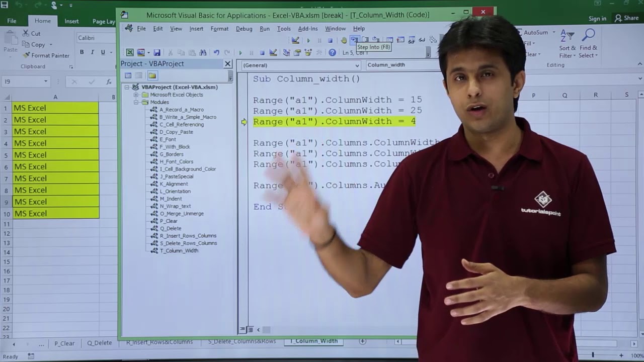Viewport: 644px width, 362px height.
Task: Open the Clipboard group dialog launcher
Action: click(x=71, y=66)
